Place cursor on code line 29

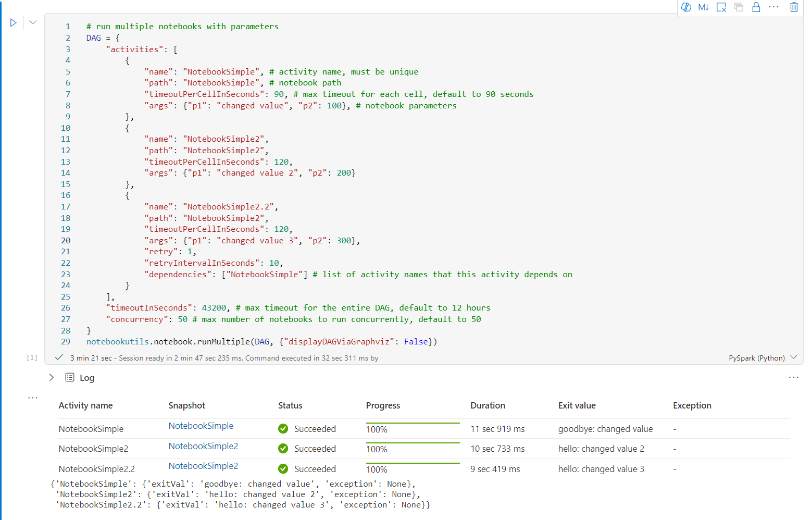pos(261,342)
